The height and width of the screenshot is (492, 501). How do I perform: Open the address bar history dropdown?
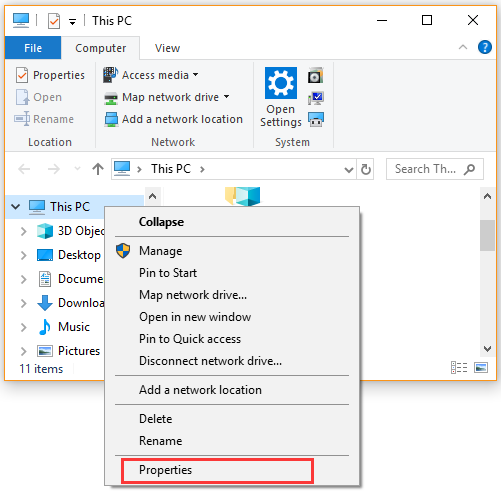tap(349, 170)
